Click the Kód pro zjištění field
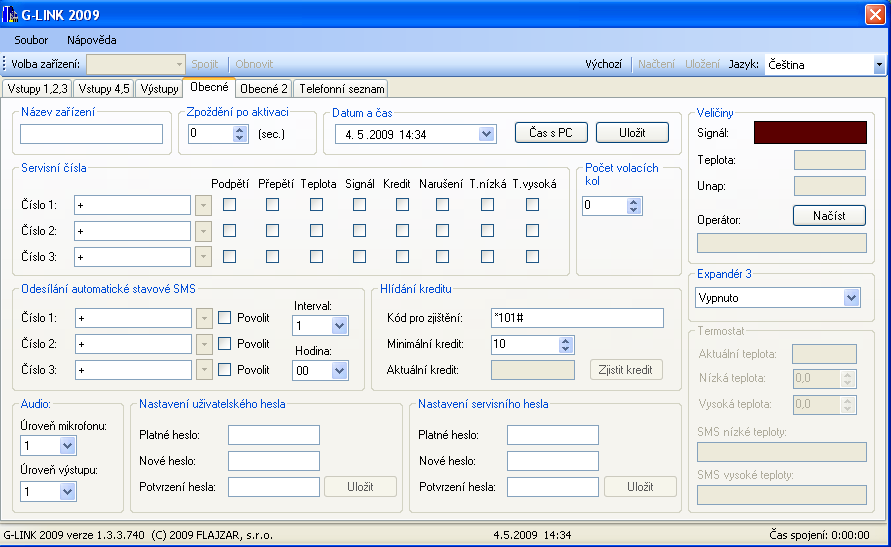The width and height of the screenshot is (891, 547). point(577,318)
